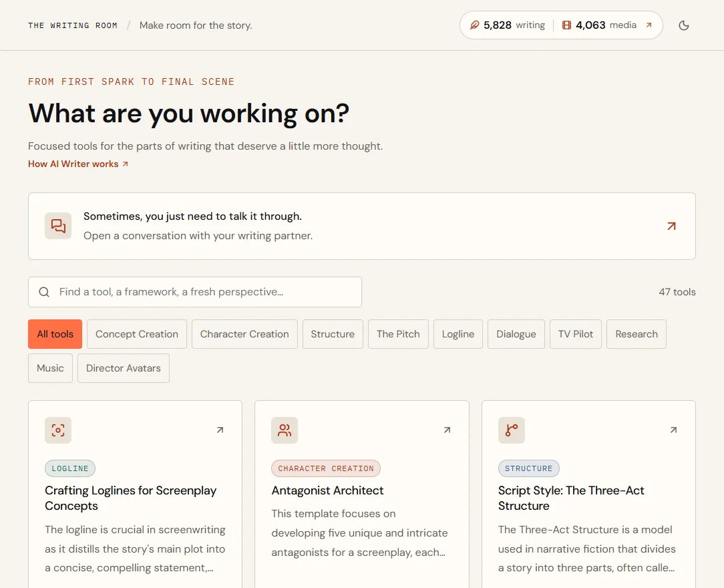Show Music tools
Viewport: 724px width, 588px height.
(x=50, y=368)
